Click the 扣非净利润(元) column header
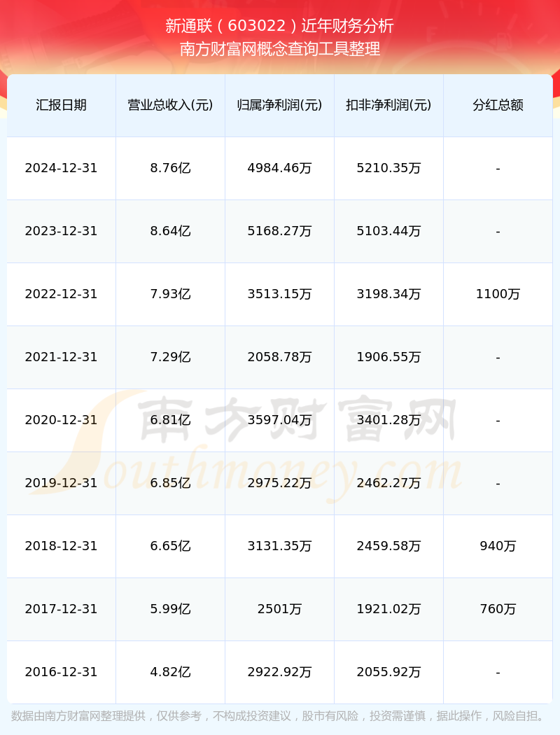This screenshot has width=560, height=735. click(x=388, y=105)
